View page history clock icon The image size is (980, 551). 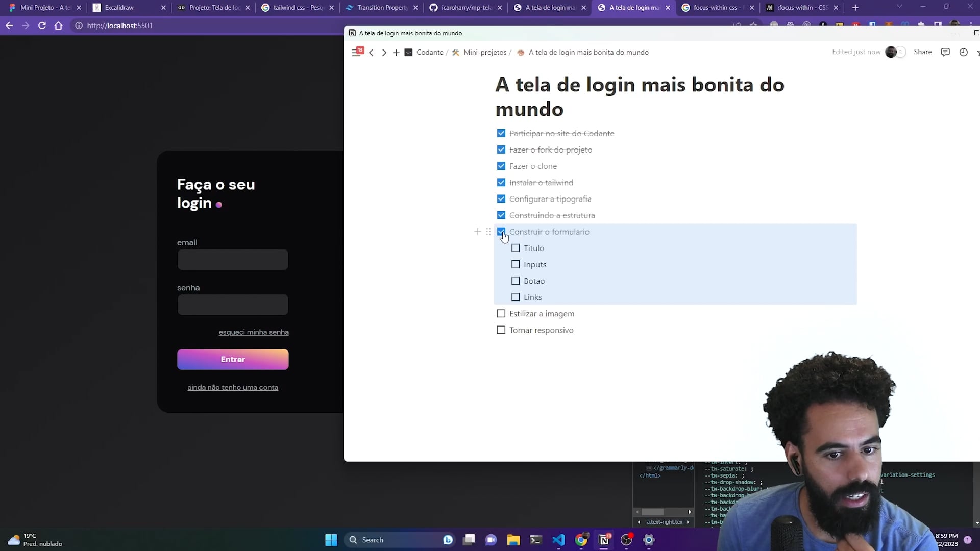click(x=963, y=52)
